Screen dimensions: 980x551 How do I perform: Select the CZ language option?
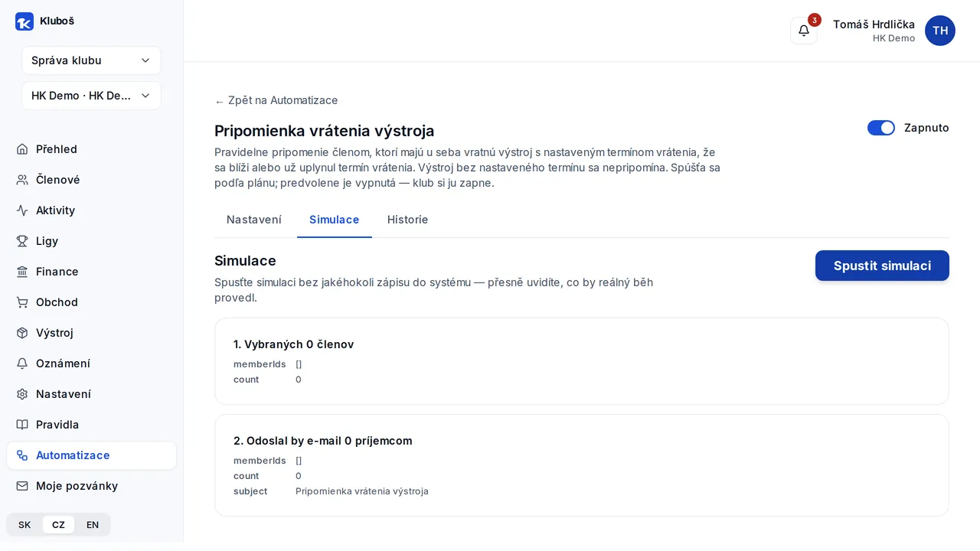tap(58, 525)
